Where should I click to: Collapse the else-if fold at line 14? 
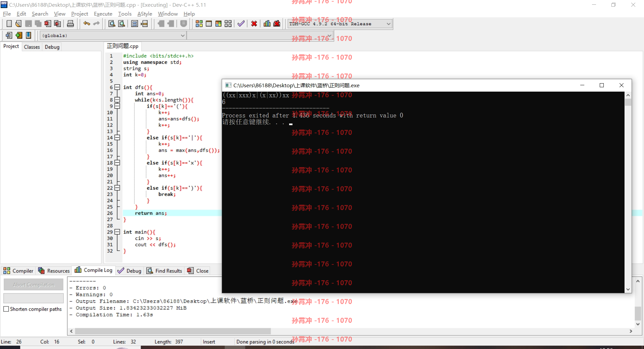117,138
